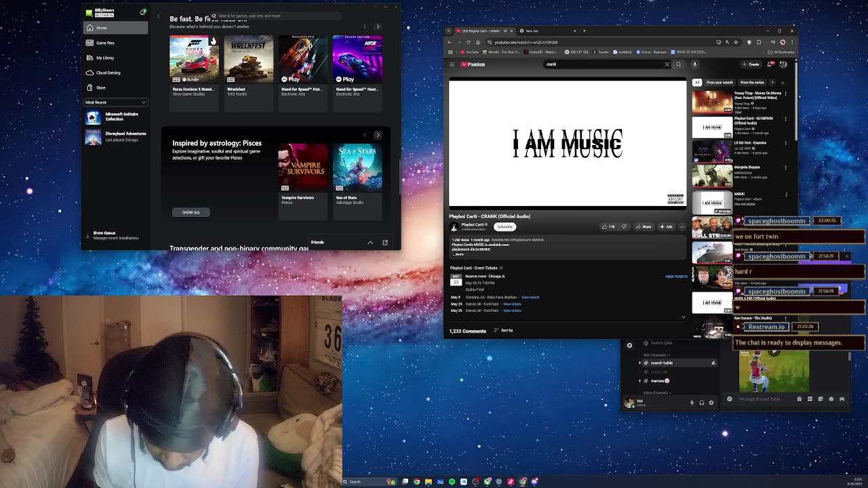Click the Xbox notifications icon
Viewport: 868px width, 488px height.
coord(143,12)
